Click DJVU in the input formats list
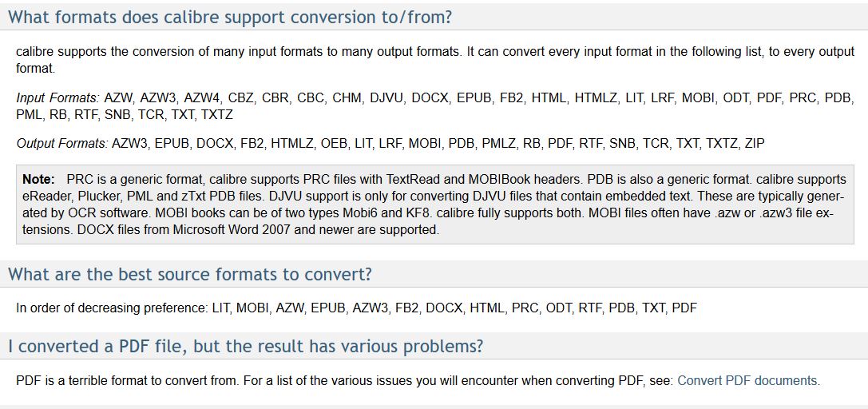 (386, 98)
